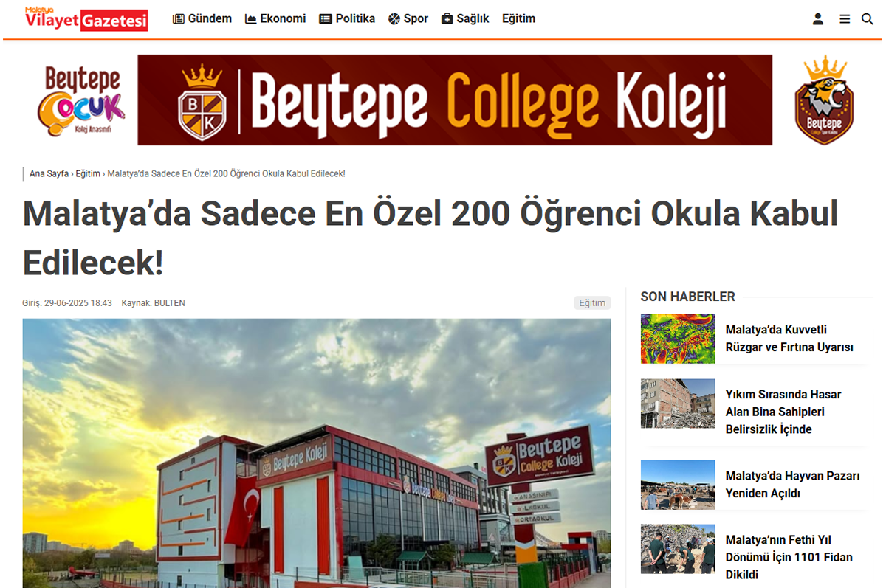Open the Gündem menu item
Image resolution: width=886 pixels, height=588 pixels.
[202, 19]
